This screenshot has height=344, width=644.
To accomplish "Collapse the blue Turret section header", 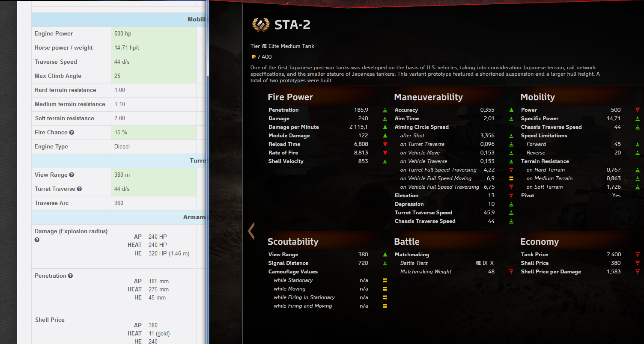I will coord(119,160).
